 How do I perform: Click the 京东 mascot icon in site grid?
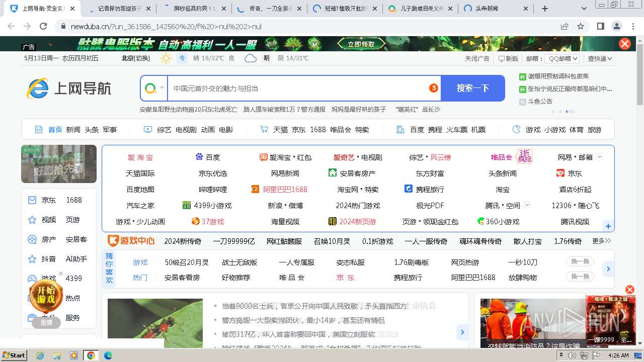tap(560, 173)
